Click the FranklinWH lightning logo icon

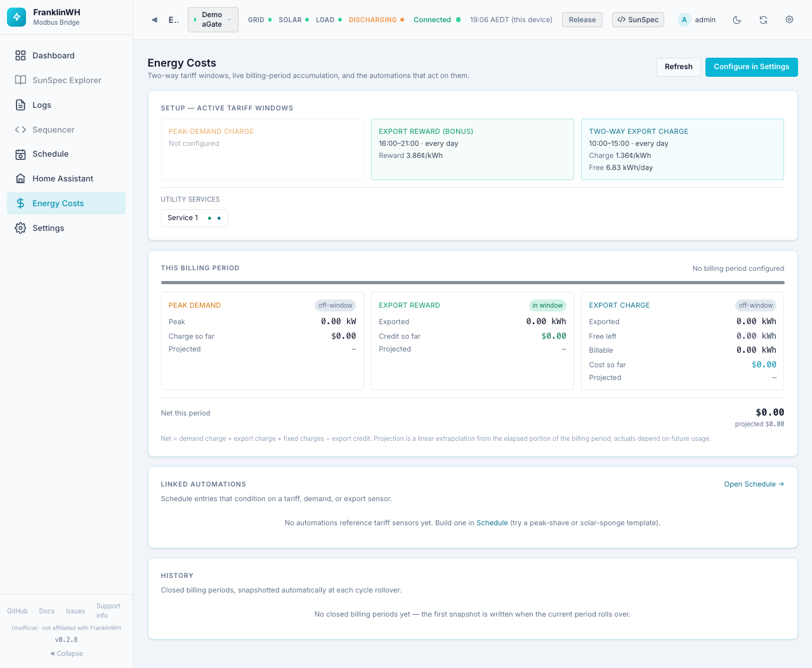pos(16,17)
